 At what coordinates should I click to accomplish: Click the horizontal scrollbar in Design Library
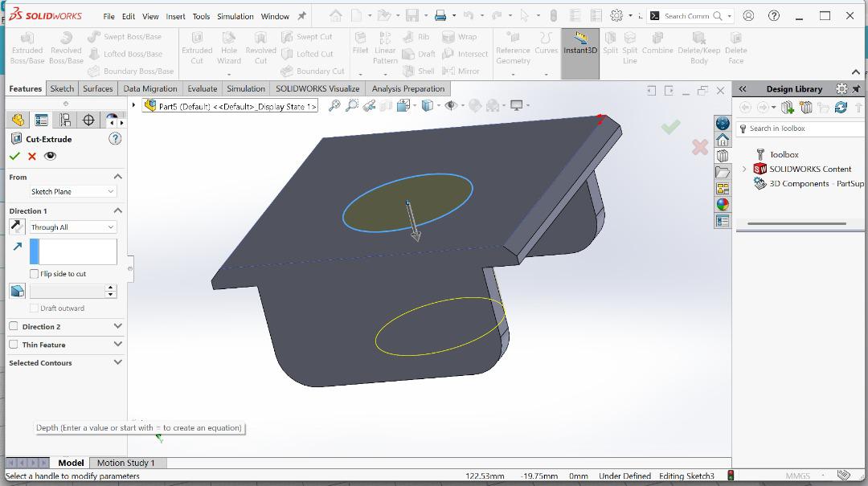click(796, 223)
